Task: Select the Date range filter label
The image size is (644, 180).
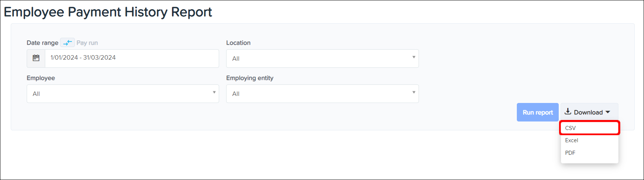Action: pos(42,43)
